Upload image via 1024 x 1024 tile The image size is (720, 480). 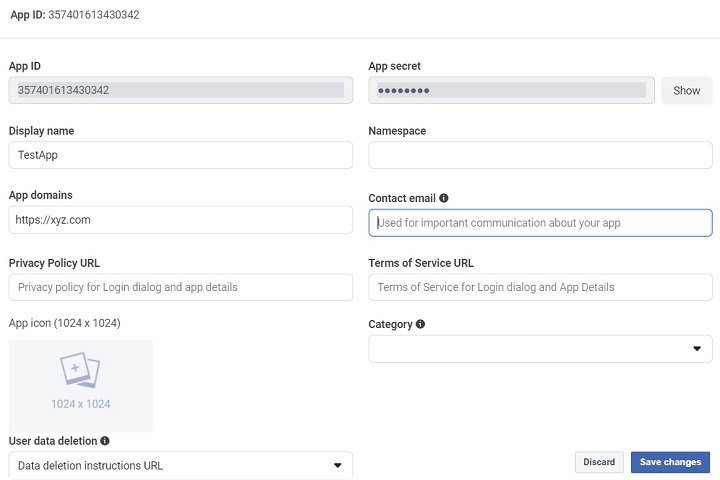[80, 386]
